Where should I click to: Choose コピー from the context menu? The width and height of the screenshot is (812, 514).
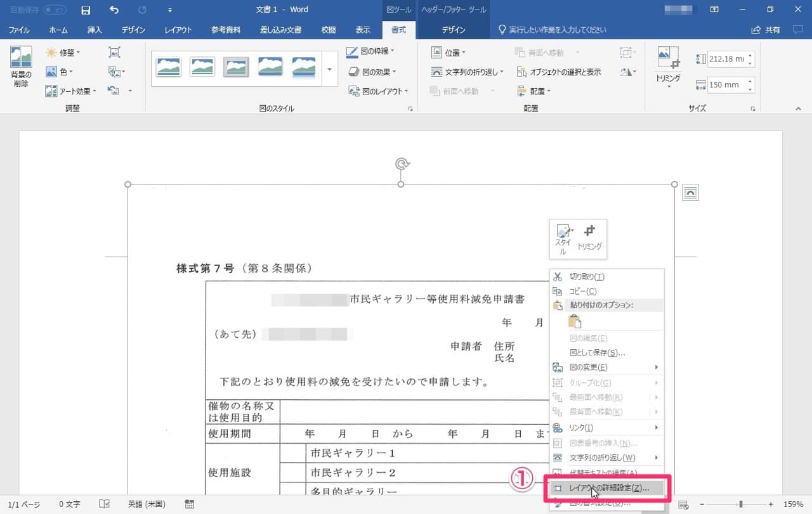607,291
